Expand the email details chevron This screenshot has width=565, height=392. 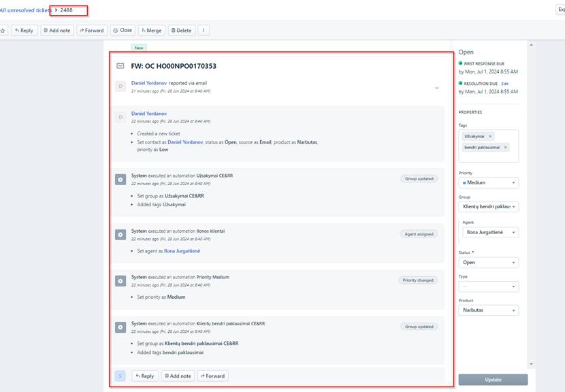(x=436, y=88)
